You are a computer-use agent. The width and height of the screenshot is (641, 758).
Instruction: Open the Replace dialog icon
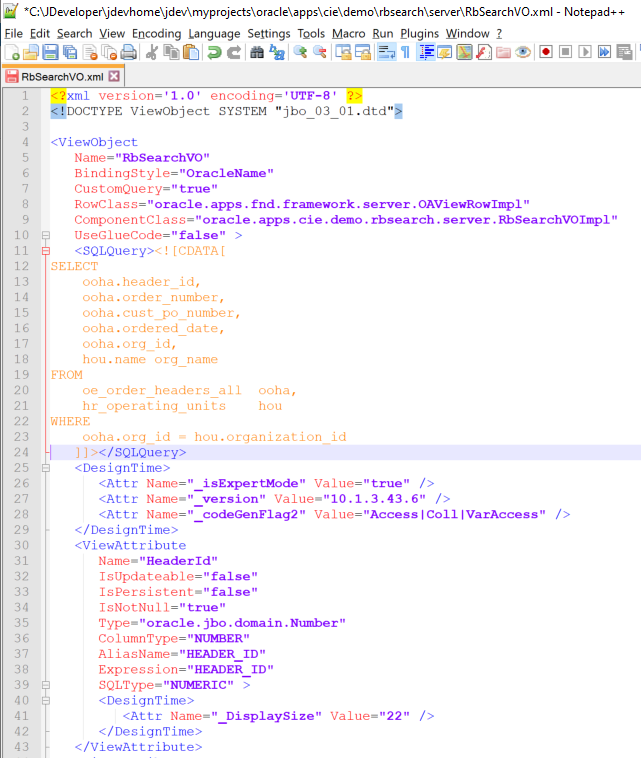click(277, 52)
